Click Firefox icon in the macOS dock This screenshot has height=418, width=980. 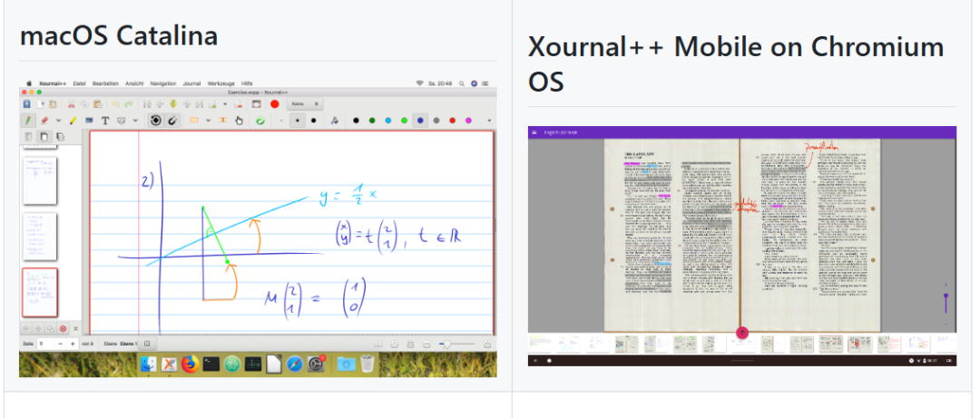(190, 364)
